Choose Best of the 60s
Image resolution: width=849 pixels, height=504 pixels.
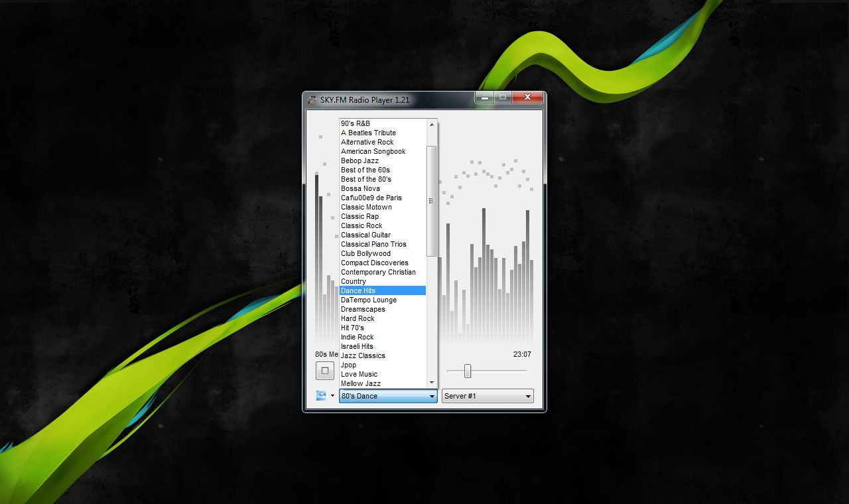coord(382,170)
